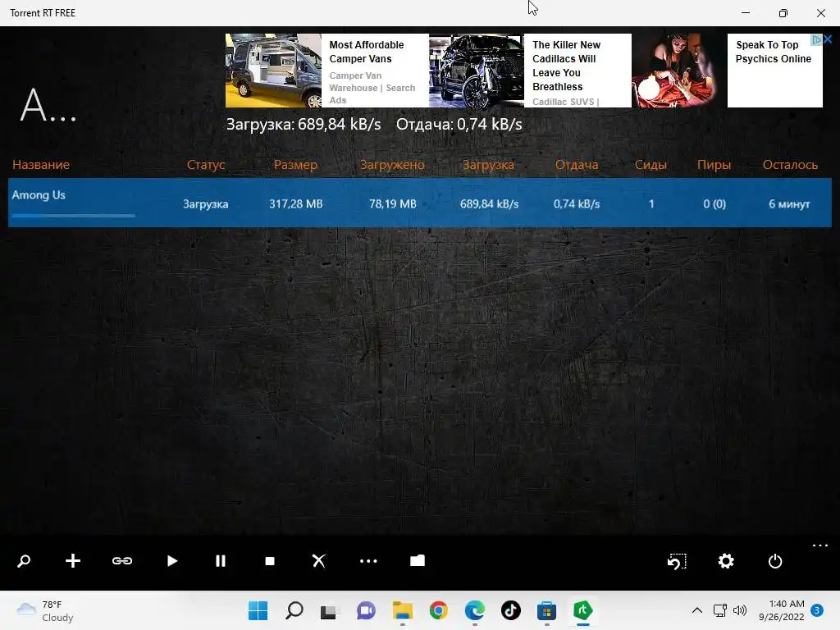This screenshot has height=630, width=840.
Task: Open File Explorer from taskbar
Action: 402,610
